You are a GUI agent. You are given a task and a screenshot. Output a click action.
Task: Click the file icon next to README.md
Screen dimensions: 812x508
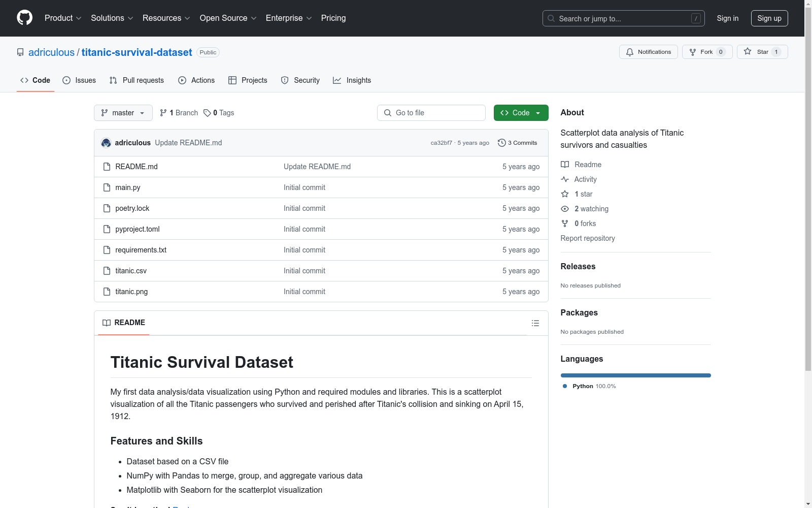coord(107,167)
